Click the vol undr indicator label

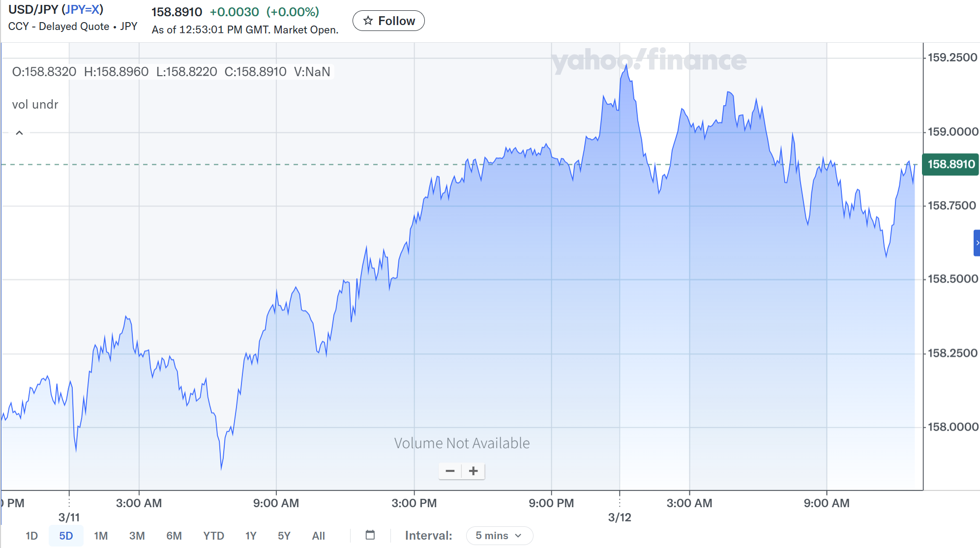click(x=35, y=105)
